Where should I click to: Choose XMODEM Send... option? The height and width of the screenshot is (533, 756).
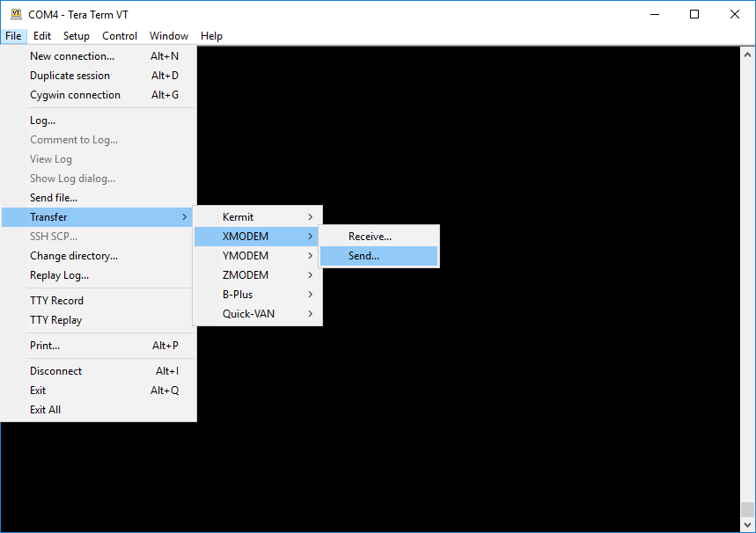click(379, 256)
